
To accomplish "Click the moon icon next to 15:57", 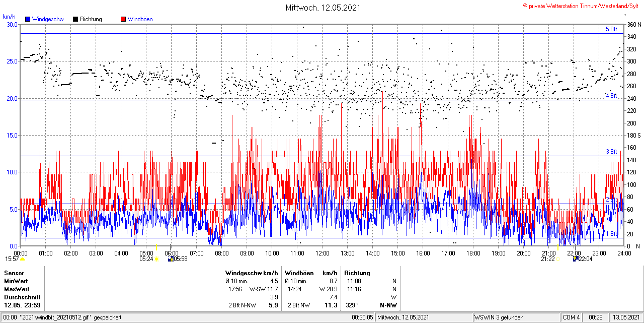I will pyautogui.click(x=22, y=259).
